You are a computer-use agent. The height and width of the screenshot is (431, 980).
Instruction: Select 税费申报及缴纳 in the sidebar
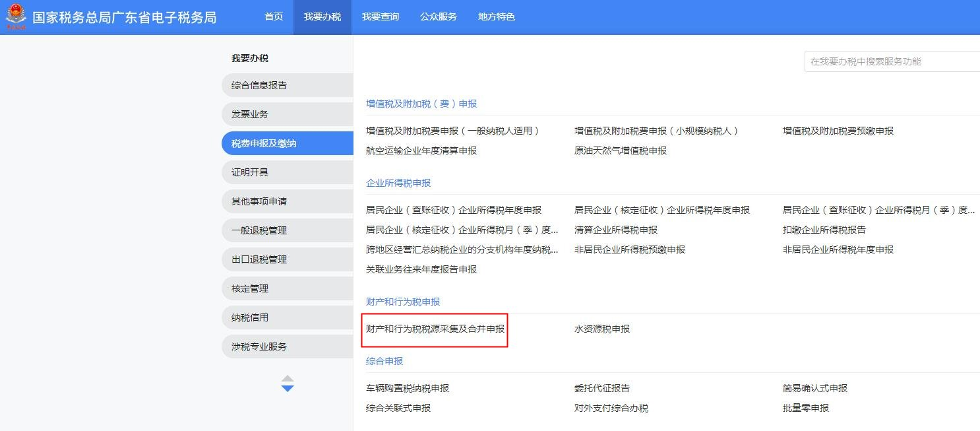tap(288, 143)
